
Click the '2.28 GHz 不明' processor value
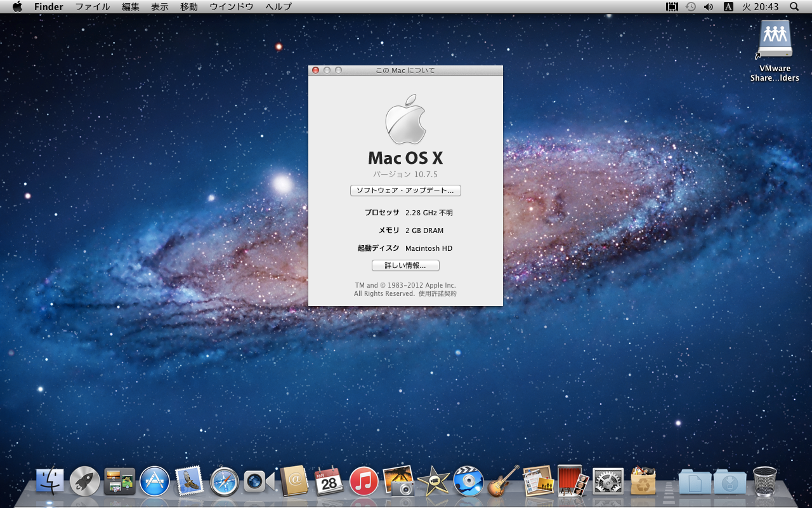429,213
